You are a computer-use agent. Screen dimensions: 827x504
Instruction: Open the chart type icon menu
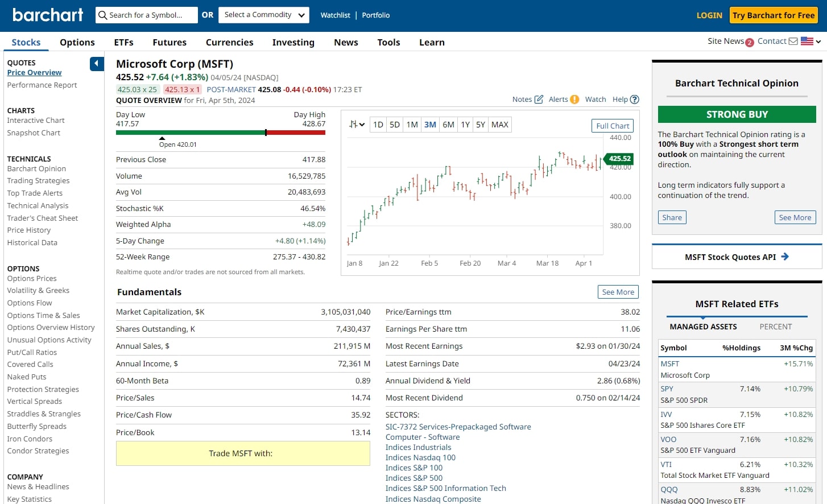(x=357, y=125)
